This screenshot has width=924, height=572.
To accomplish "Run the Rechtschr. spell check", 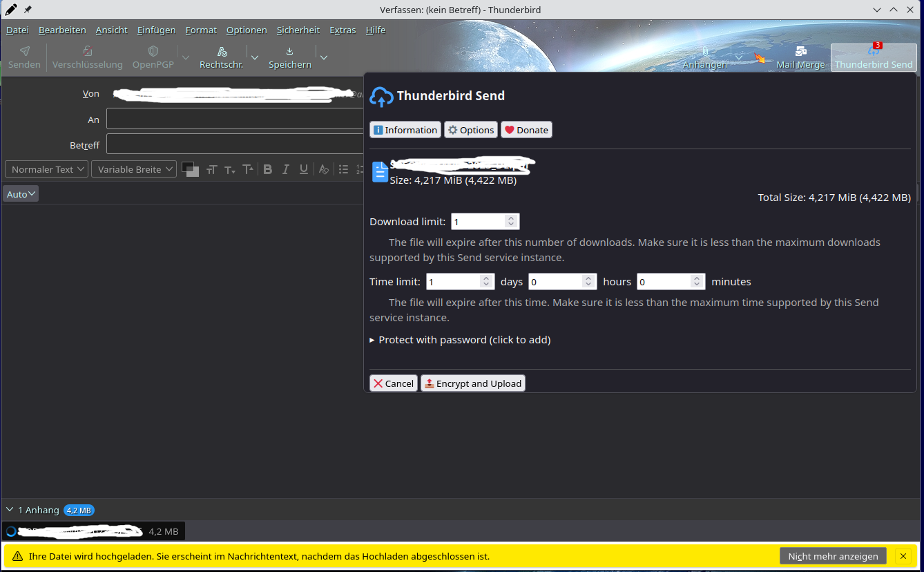I will point(221,57).
